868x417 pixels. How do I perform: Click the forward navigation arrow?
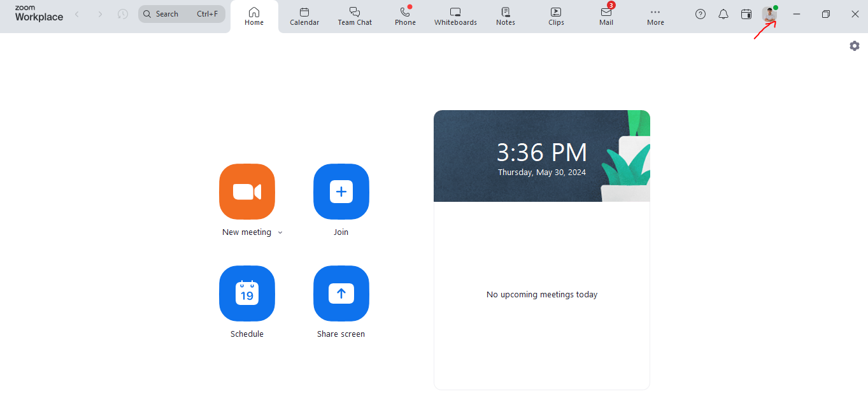pos(100,14)
